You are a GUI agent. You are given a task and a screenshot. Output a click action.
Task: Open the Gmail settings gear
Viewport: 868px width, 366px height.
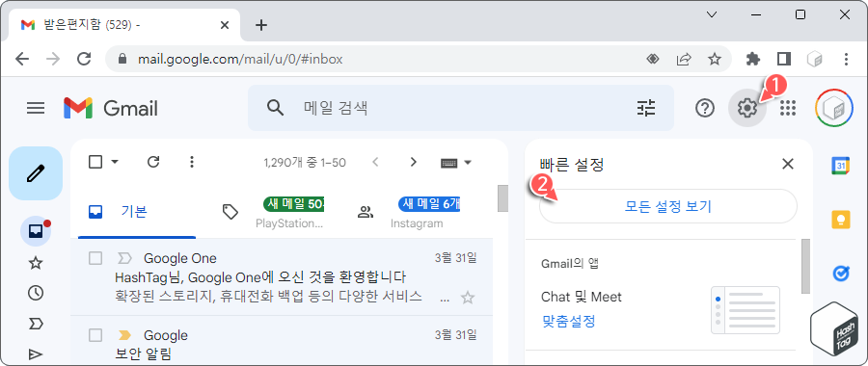click(747, 108)
